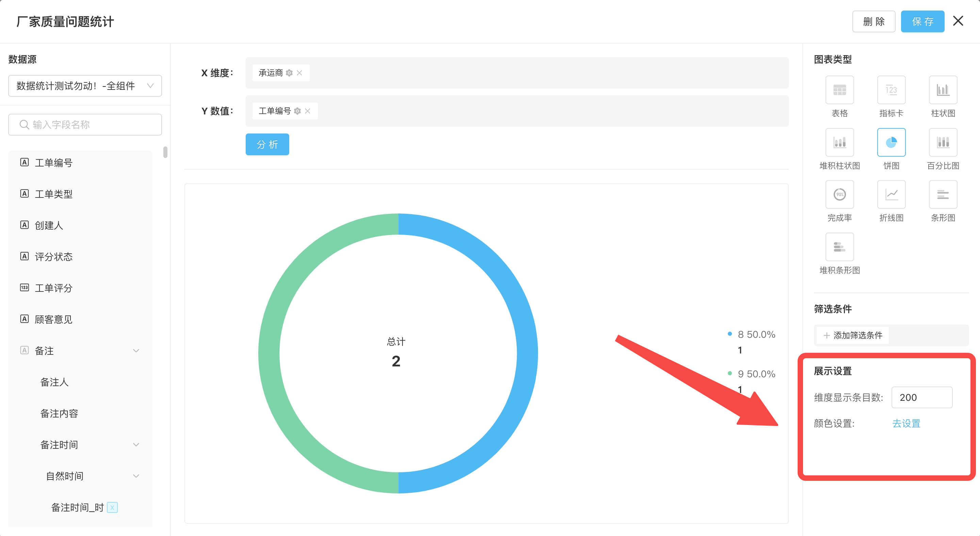Select the 堆积条形图 chart type icon
The height and width of the screenshot is (536, 980).
[839, 247]
